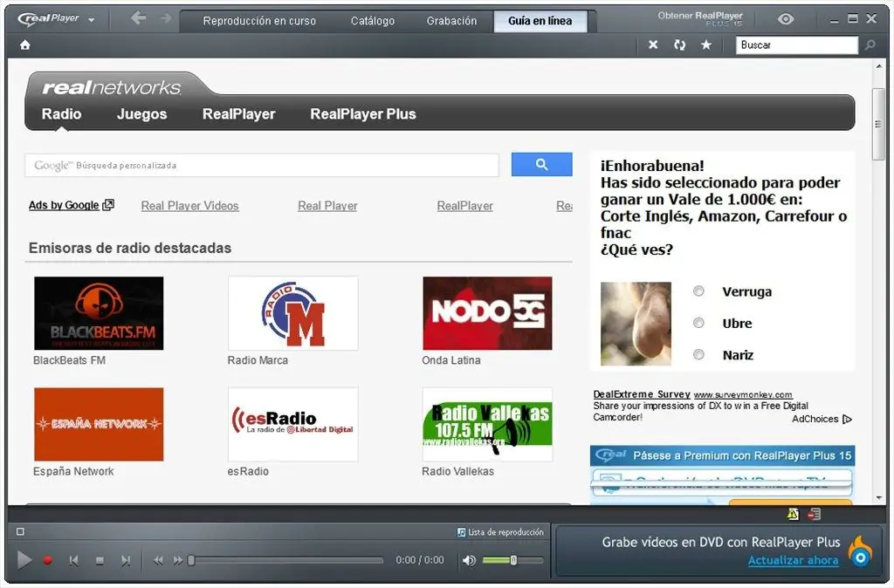Refresh the page with reload icon
The height and width of the screenshot is (588, 894).
(679, 44)
